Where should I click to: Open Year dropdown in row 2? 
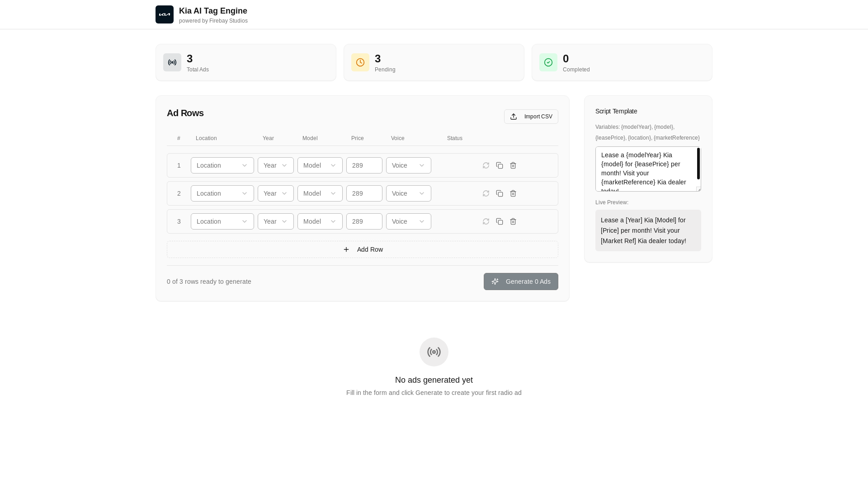276,193
